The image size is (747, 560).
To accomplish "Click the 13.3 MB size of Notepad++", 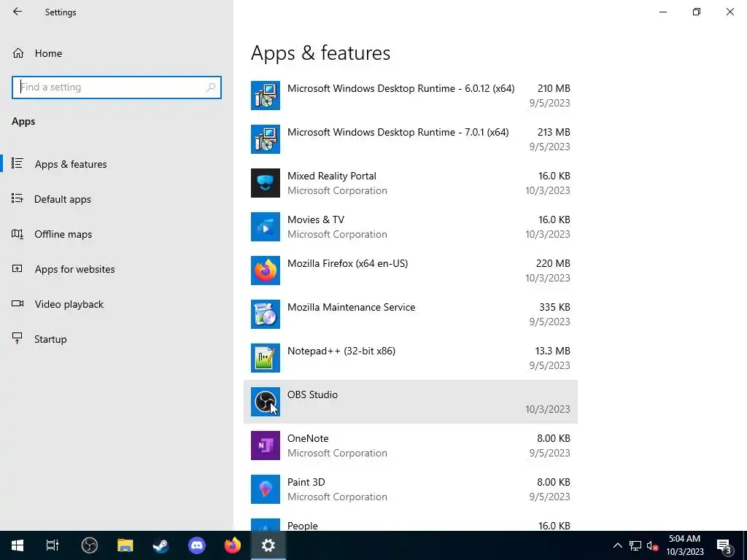I will pos(553,351).
